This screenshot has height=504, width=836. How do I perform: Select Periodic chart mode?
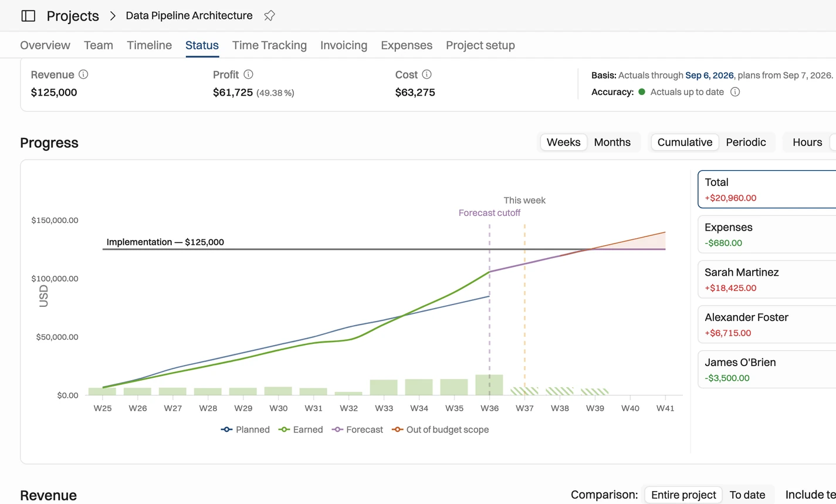click(x=746, y=143)
